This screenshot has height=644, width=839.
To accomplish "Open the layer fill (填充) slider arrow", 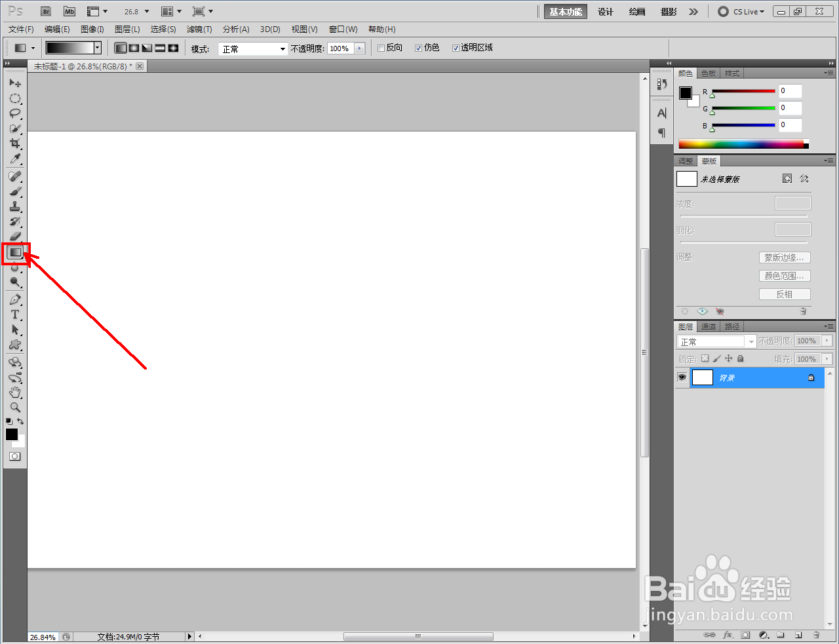I will tap(827, 359).
